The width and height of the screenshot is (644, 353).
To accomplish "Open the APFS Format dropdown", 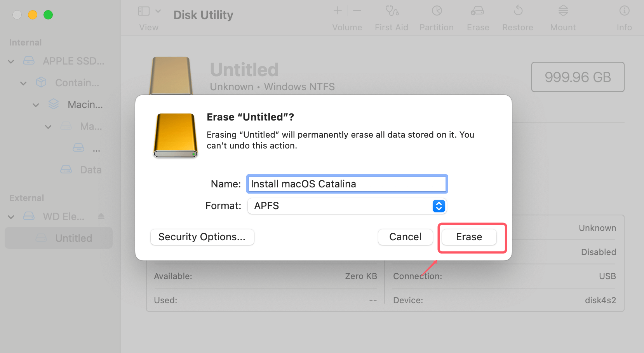I will coord(439,206).
